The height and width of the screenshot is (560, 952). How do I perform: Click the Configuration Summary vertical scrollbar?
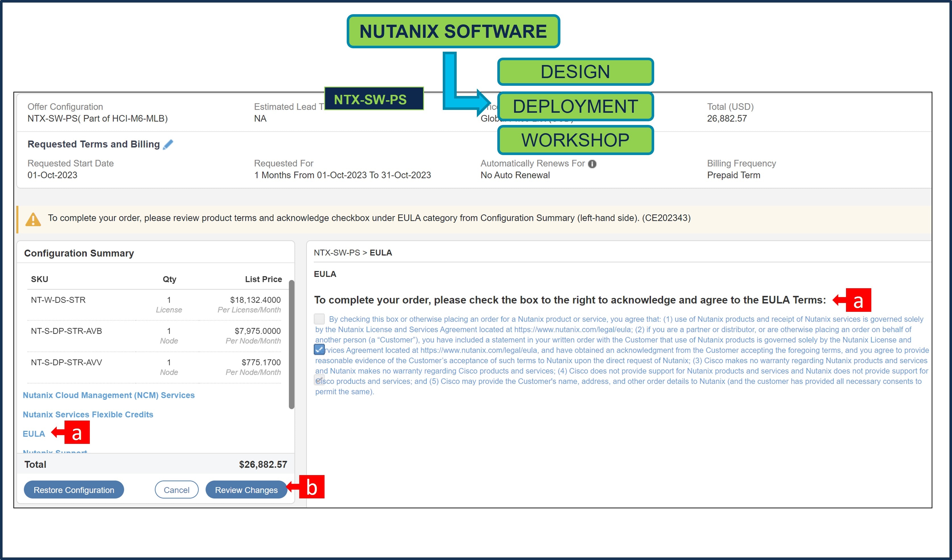click(291, 344)
